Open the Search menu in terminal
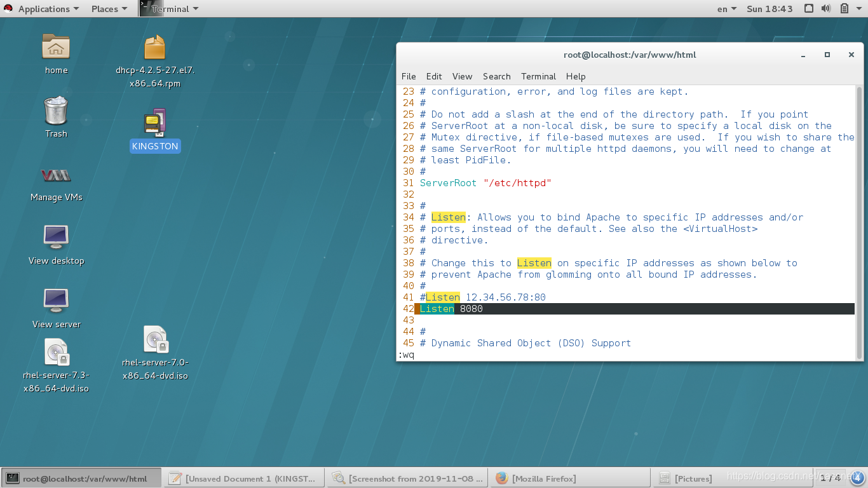The height and width of the screenshot is (488, 868). click(x=496, y=76)
